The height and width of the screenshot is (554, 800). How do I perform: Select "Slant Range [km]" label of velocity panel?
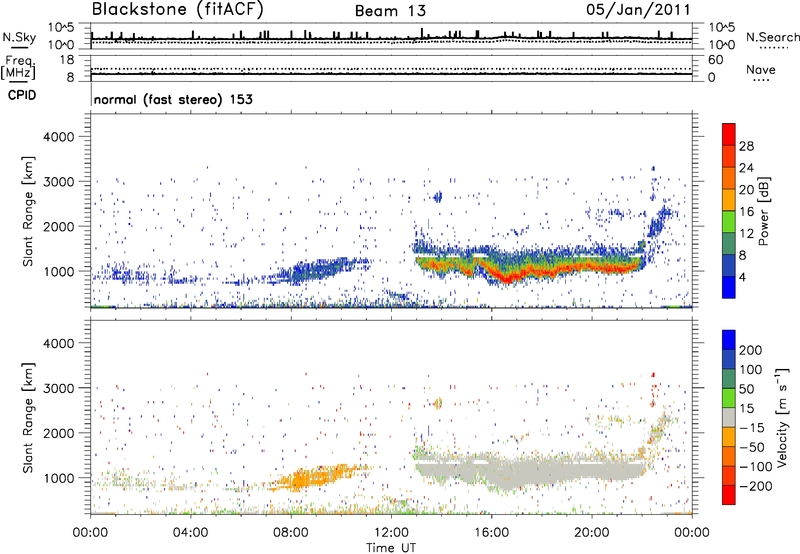(x=28, y=418)
